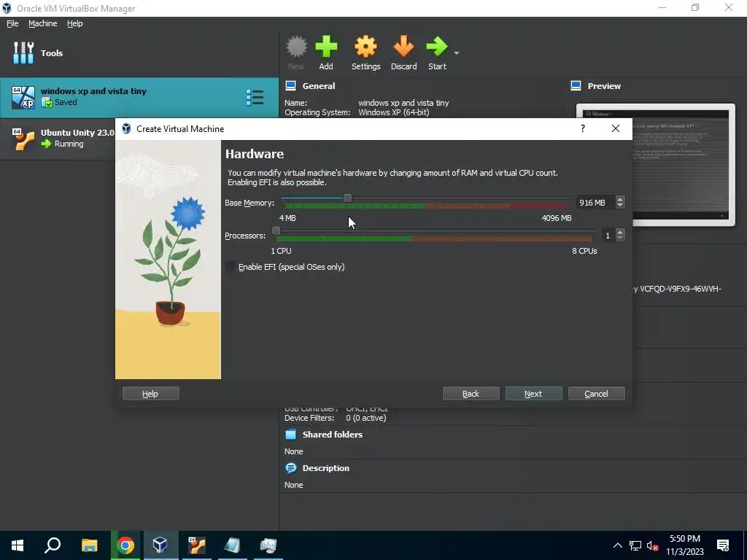
Task: Expand the Start button dropdown arrow
Action: pyautogui.click(x=457, y=52)
